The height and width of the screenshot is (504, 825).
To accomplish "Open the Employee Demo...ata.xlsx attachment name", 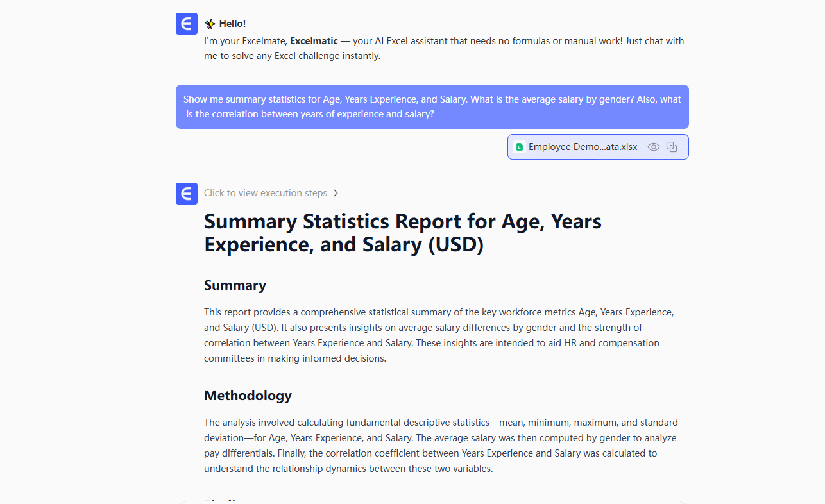I will 583,147.
